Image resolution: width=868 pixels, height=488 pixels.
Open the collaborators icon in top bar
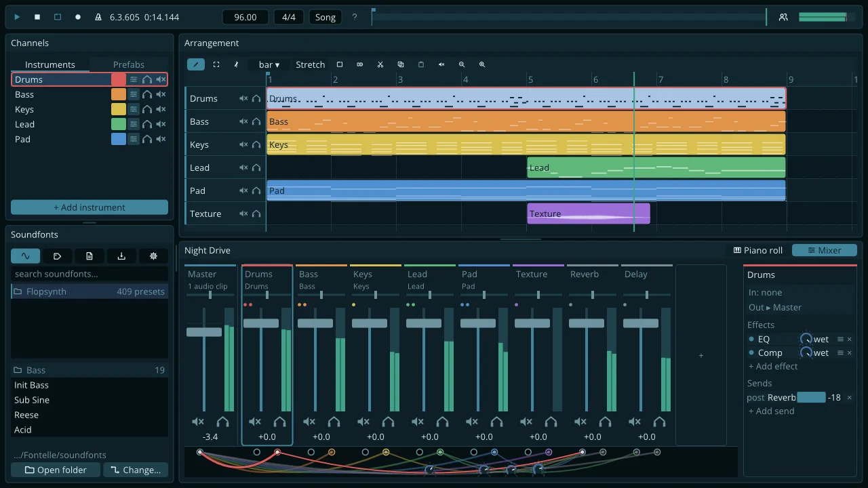pos(783,17)
